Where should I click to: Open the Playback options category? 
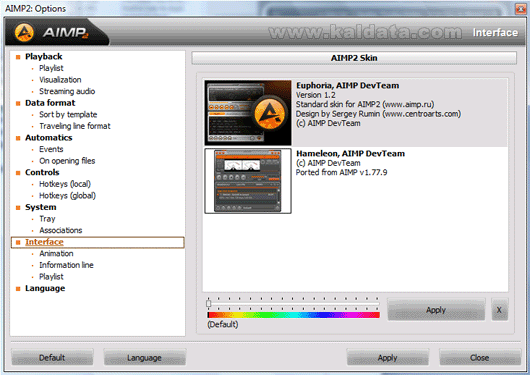[44, 56]
